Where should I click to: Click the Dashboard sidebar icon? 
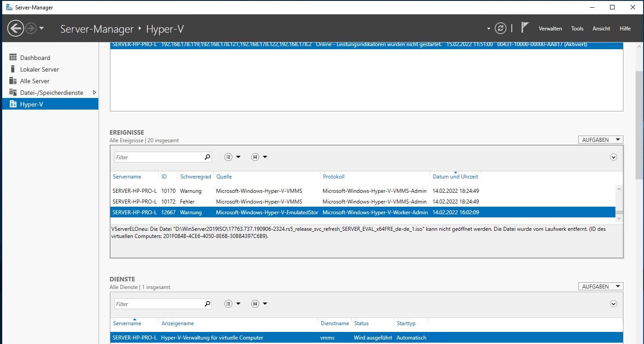(x=13, y=58)
